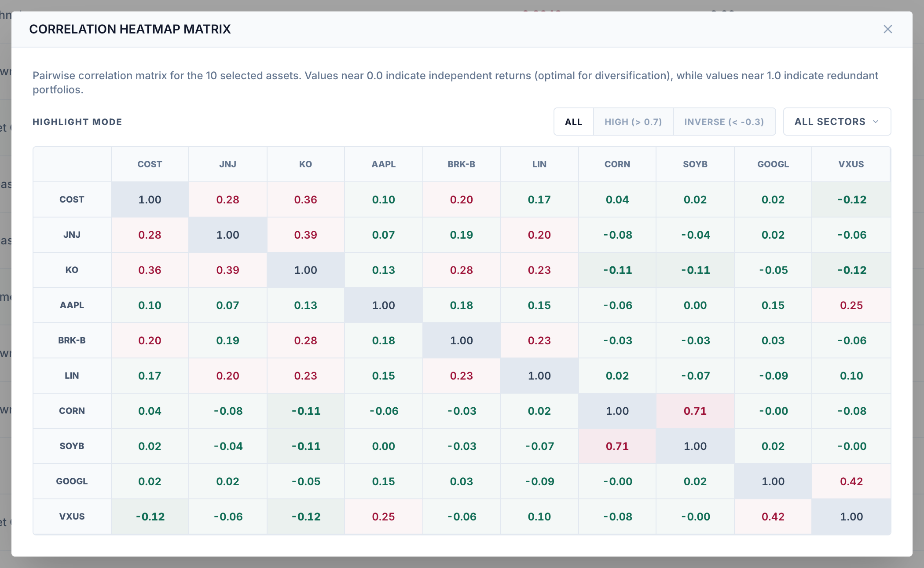Click the COST-COST 1.00 diagonal cell
Viewport: 924px width, 568px height.
click(150, 199)
